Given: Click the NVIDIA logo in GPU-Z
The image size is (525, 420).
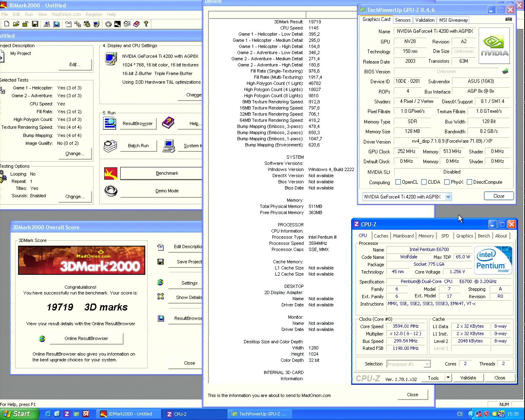Looking at the screenshot, I should (x=494, y=46).
